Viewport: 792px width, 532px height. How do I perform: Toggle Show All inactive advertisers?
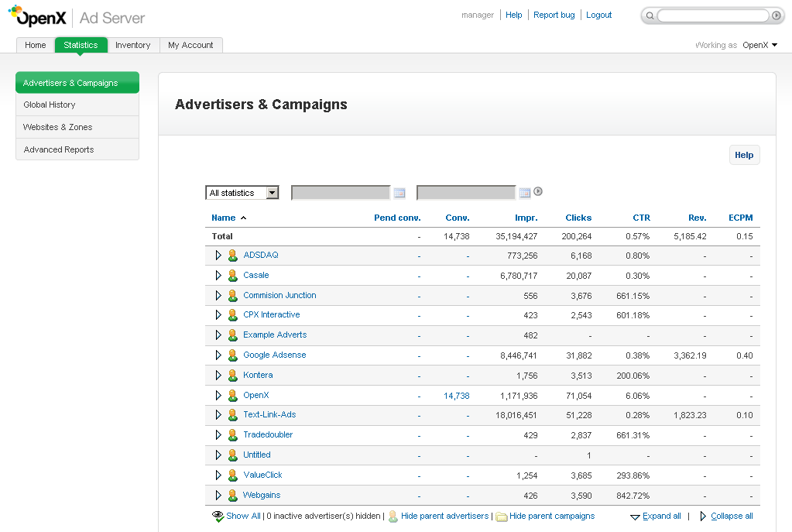[242, 516]
